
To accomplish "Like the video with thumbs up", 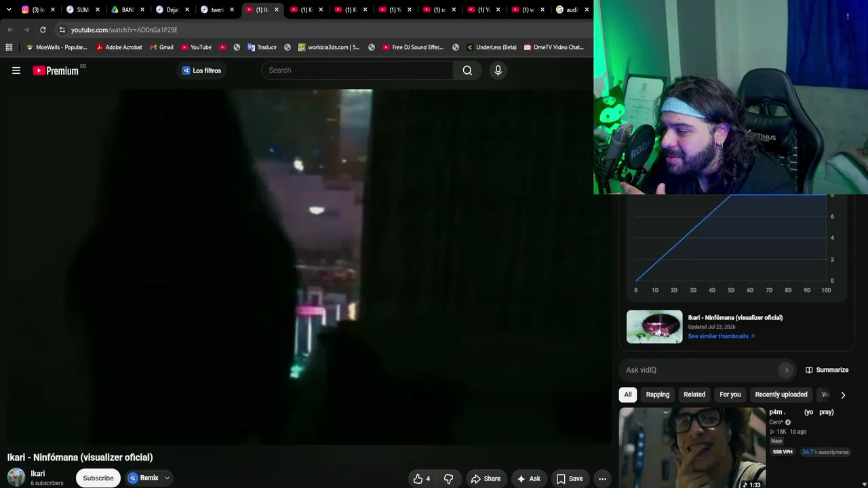I will pyautogui.click(x=422, y=479).
